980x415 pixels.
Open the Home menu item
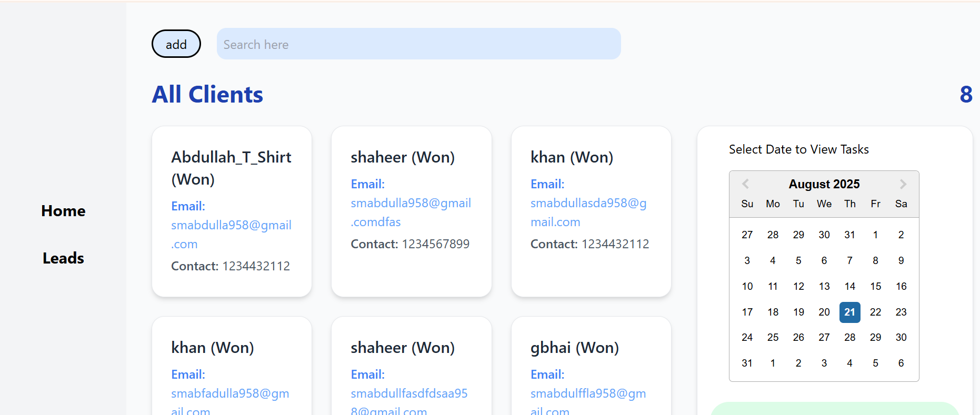(63, 211)
